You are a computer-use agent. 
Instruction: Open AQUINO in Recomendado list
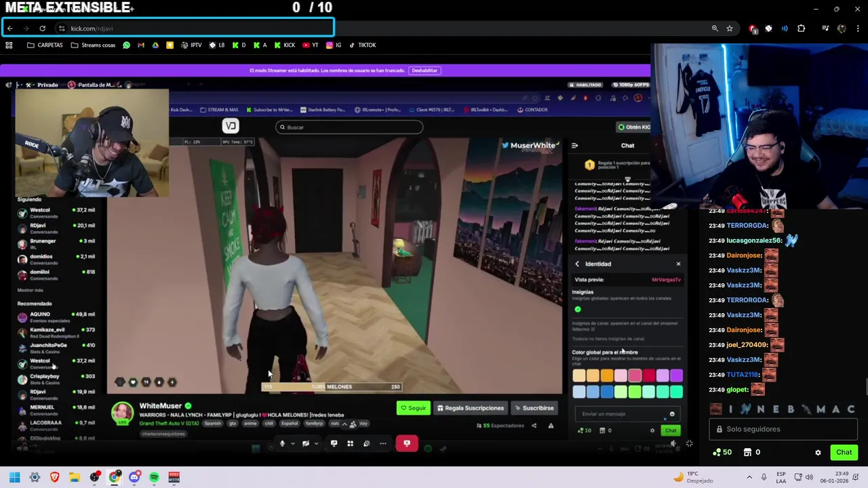click(57, 317)
